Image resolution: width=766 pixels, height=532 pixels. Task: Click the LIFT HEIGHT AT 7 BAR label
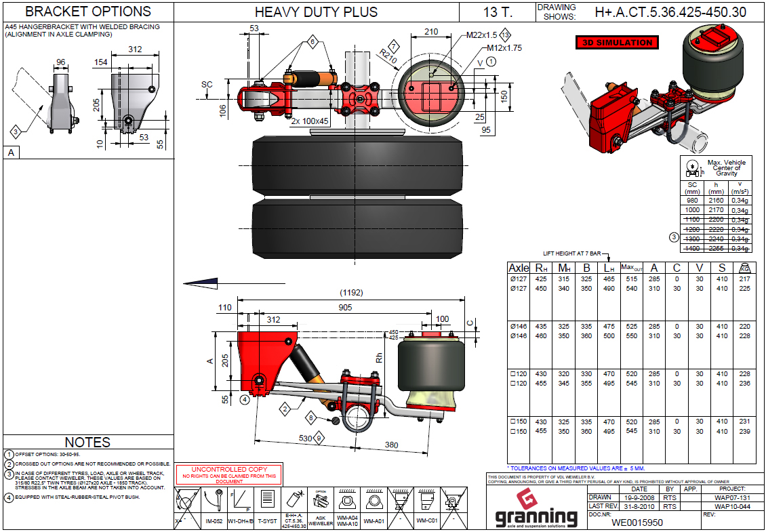click(572, 253)
